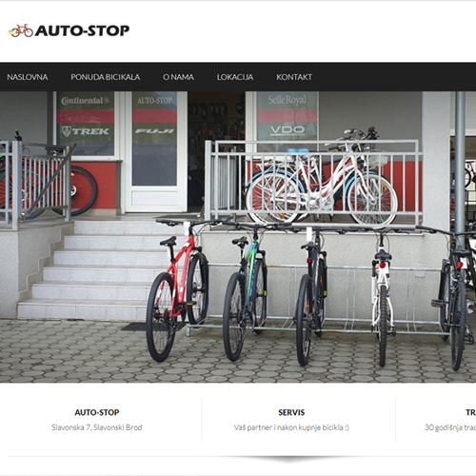Open the LOKACIJA navigation link
Screen dimensions: 476x476
(235, 77)
